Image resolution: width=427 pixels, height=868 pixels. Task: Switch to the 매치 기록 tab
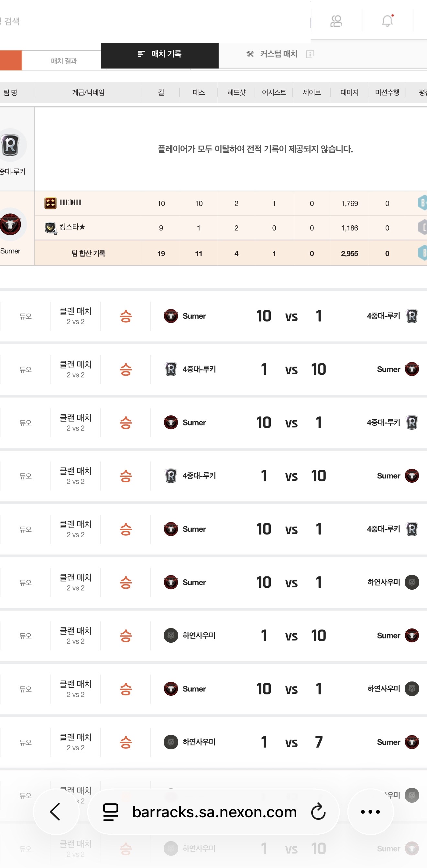click(159, 54)
